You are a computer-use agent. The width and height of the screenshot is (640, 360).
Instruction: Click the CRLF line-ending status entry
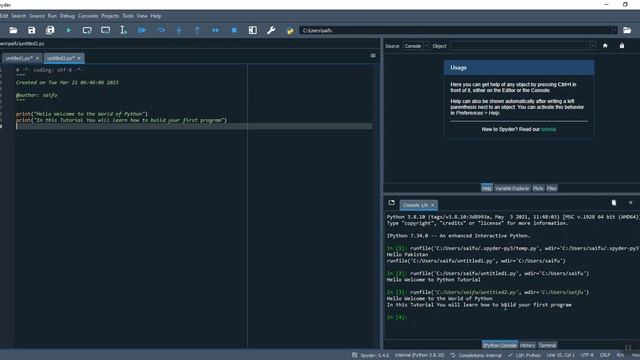[605, 356]
